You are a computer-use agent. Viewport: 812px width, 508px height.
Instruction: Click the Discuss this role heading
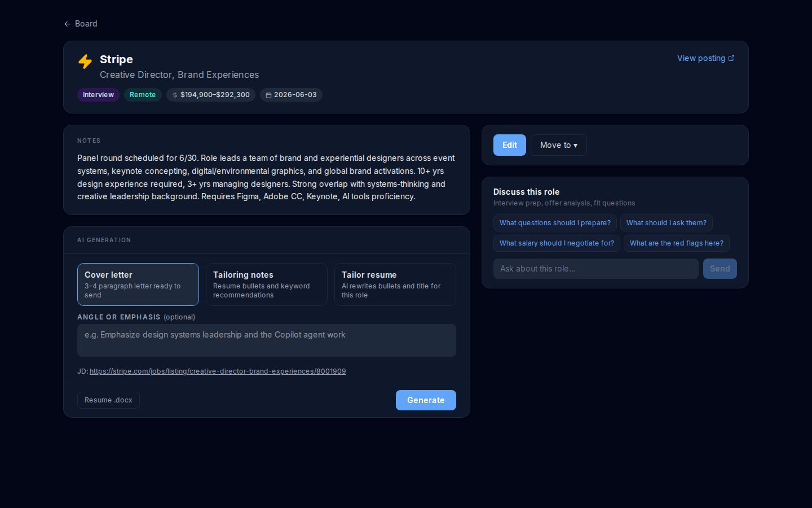point(526,192)
